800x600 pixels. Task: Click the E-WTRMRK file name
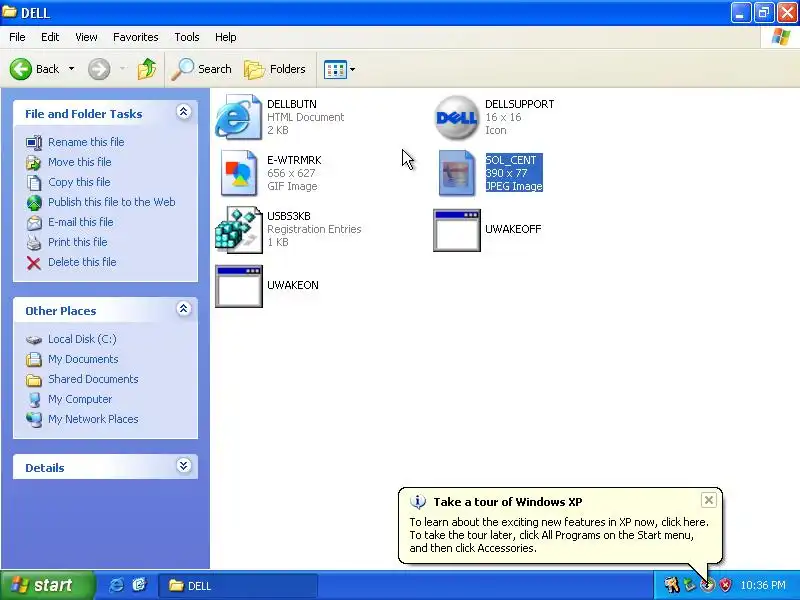[x=294, y=160]
